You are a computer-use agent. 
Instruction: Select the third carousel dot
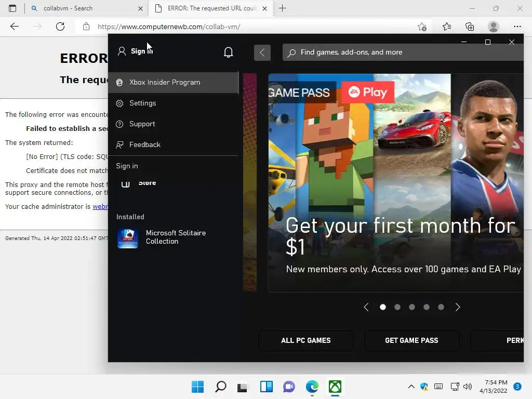coord(412,307)
